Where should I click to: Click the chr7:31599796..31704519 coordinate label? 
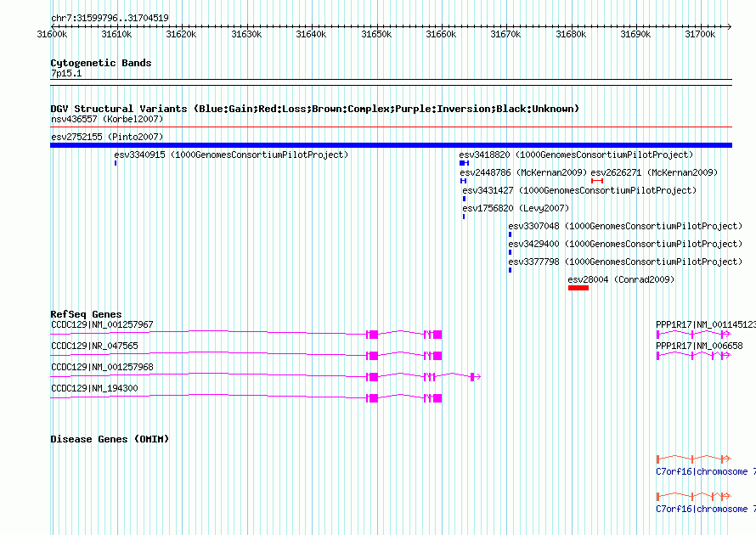pos(110,19)
